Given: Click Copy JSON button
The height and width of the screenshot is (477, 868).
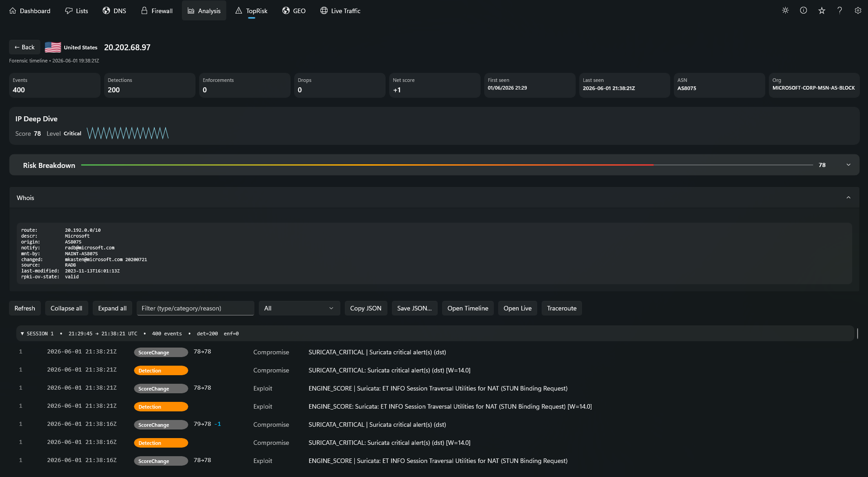Looking at the screenshot, I should point(366,308).
